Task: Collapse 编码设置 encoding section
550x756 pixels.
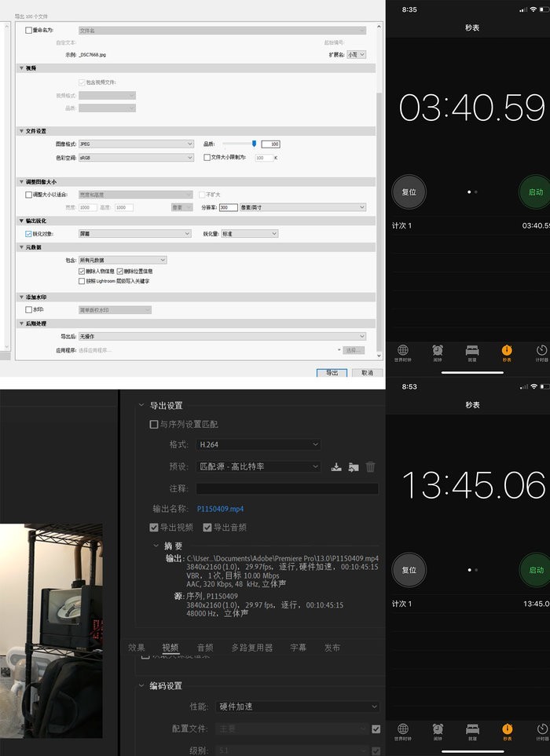Action: pos(141,685)
